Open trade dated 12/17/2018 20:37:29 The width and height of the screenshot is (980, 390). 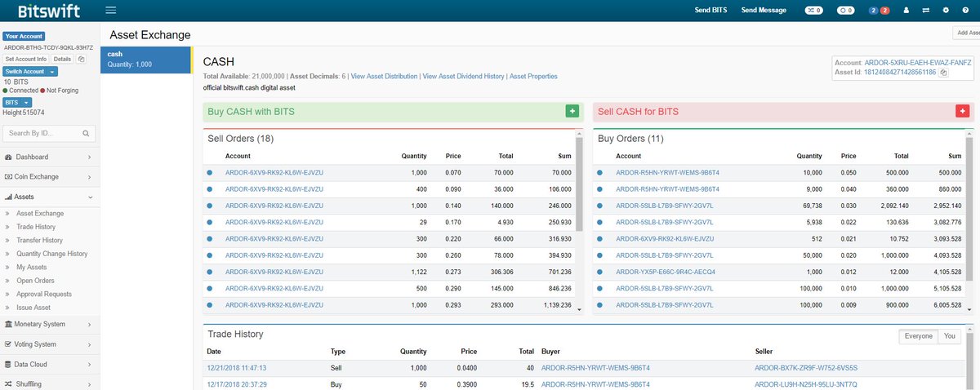[237, 383]
